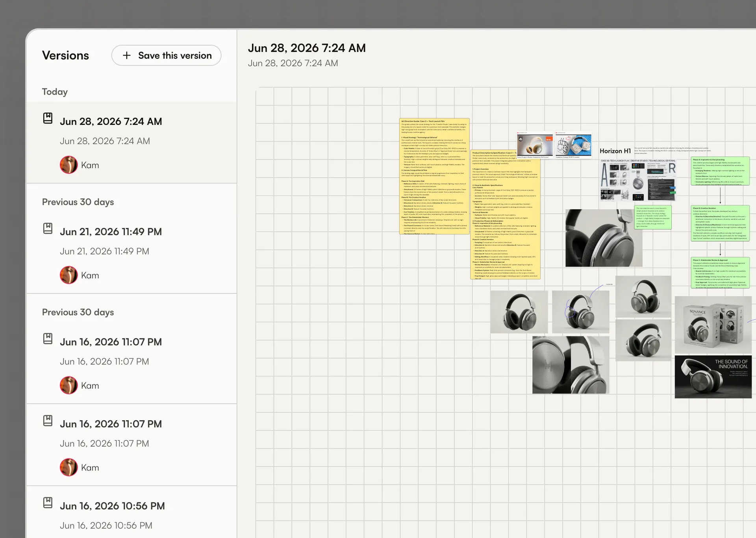Click the Jun 21, 2026 11:49 PM subtitle timestamp
This screenshot has height=538, width=756.
104,251
